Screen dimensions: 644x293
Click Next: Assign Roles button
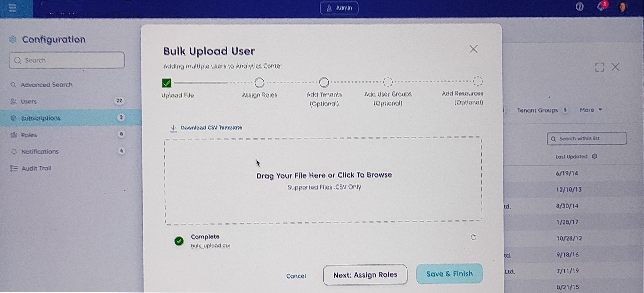point(365,275)
